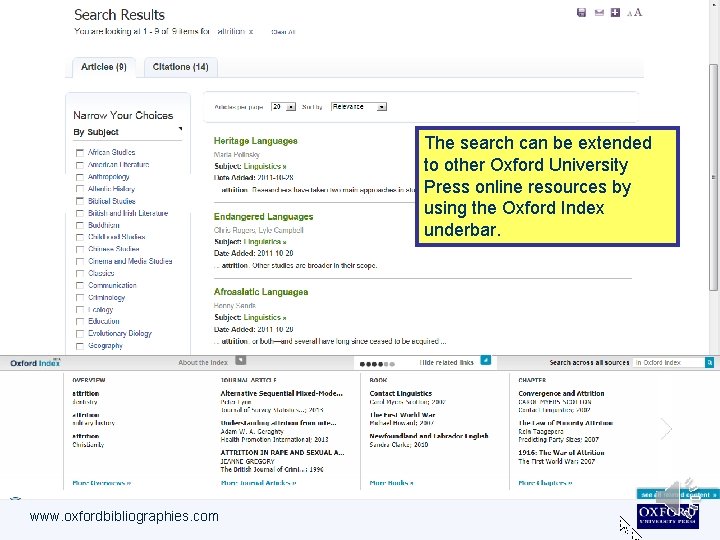Click see all related content button
Image resolution: width=720 pixels, height=540 pixels.
click(678, 495)
